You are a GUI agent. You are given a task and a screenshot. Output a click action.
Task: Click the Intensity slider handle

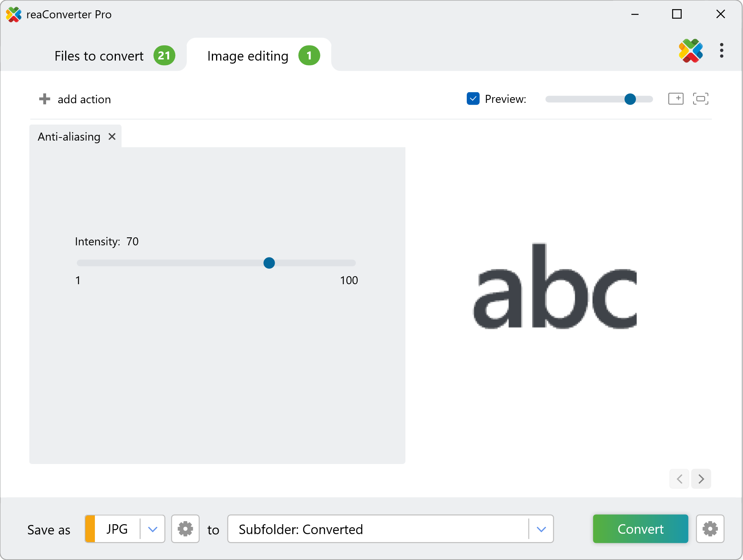(269, 263)
